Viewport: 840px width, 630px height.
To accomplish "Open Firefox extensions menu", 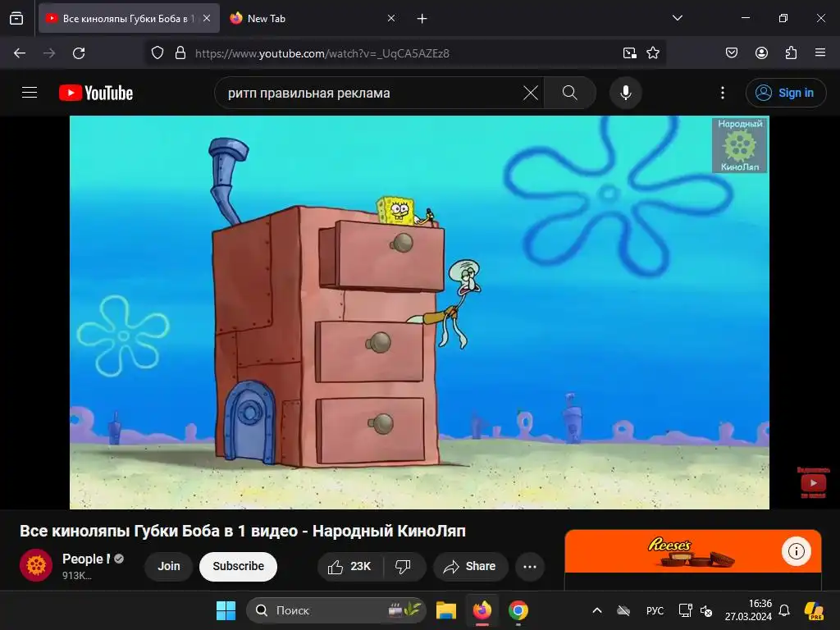I will point(791,53).
